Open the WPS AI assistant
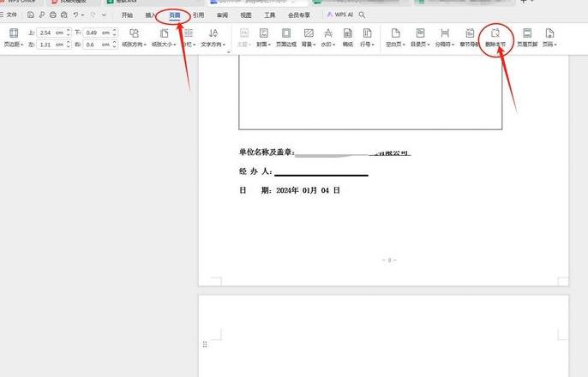588x377 pixels. tap(339, 15)
